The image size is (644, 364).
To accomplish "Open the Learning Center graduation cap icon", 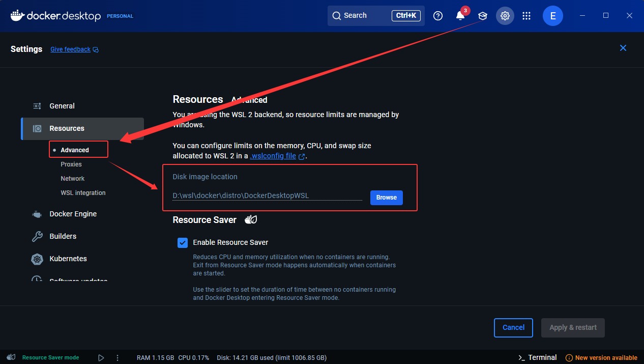I will click(x=482, y=16).
